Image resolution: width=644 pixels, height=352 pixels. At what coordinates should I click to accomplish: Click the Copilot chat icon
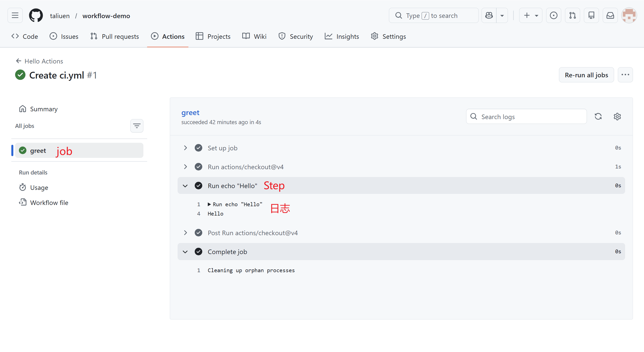point(489,16)
